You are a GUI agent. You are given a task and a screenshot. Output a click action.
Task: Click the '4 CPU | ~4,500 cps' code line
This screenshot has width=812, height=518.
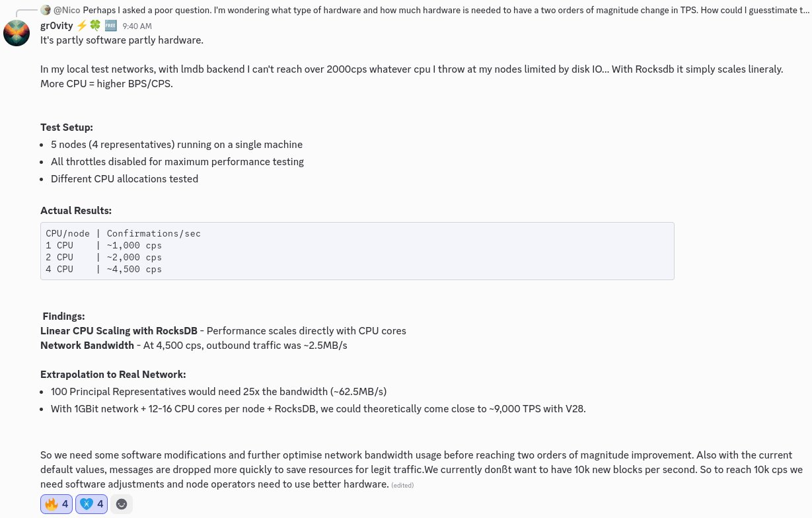[104, 269]
